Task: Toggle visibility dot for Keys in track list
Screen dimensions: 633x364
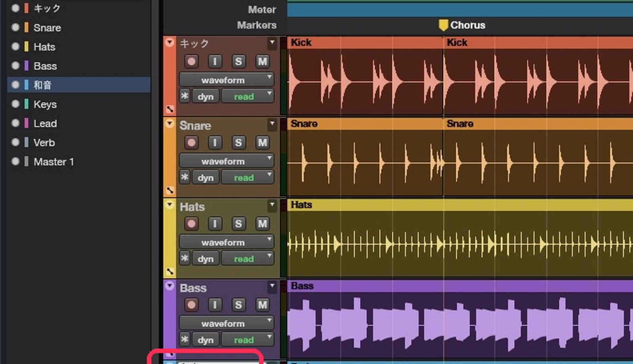Action: (15, 104)
